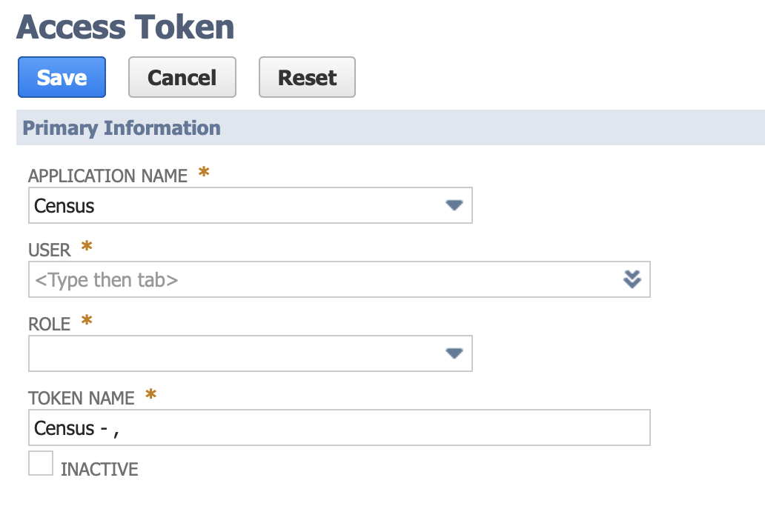The height and width of the screenshot is (532, 765).
Task: Click the Role dropdown arrow icon
Action: 454,353
